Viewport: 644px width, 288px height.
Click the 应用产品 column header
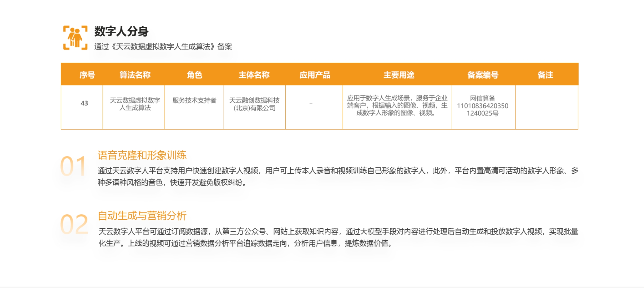click(x=315, y=75)
